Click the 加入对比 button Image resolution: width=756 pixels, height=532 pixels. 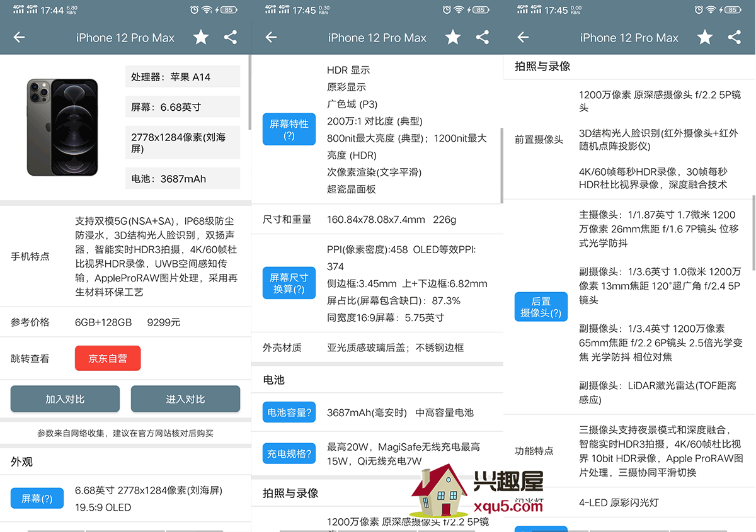pos(65,399)
